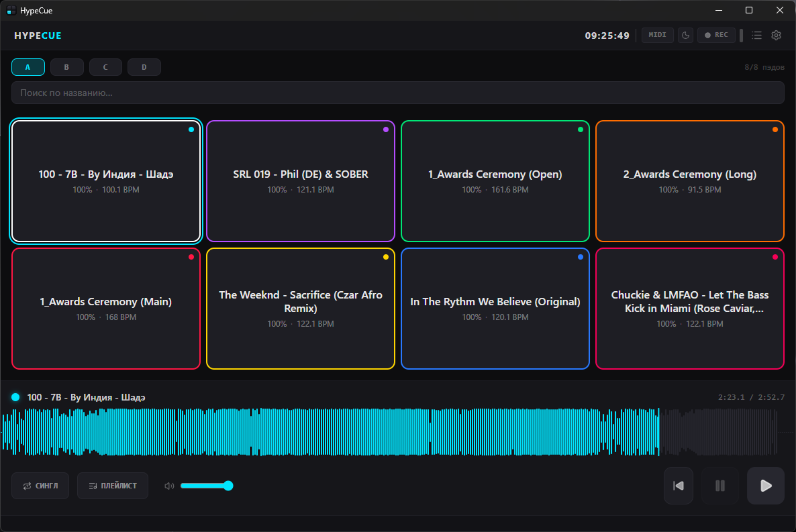Trigger pad 1_Awards Ceremony (Open)
Screen dimensions: 796x532
pos(495,181)
